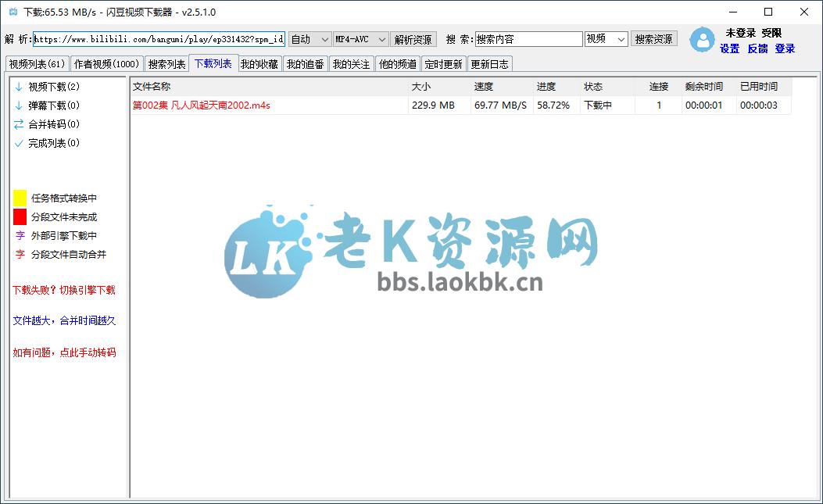Click the 分段文件未完成 legend label
The height and width of the screenshot is (504, 823).
[x=64, y=216]
